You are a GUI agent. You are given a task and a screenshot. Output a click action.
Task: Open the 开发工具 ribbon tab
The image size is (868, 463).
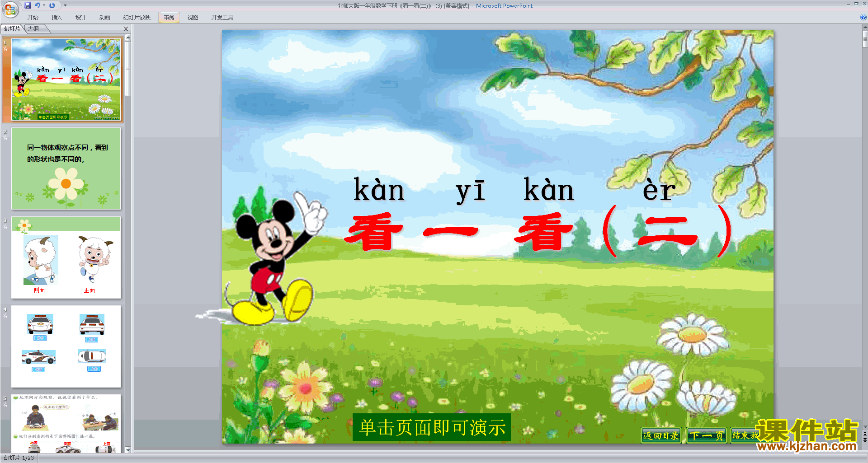222,18
